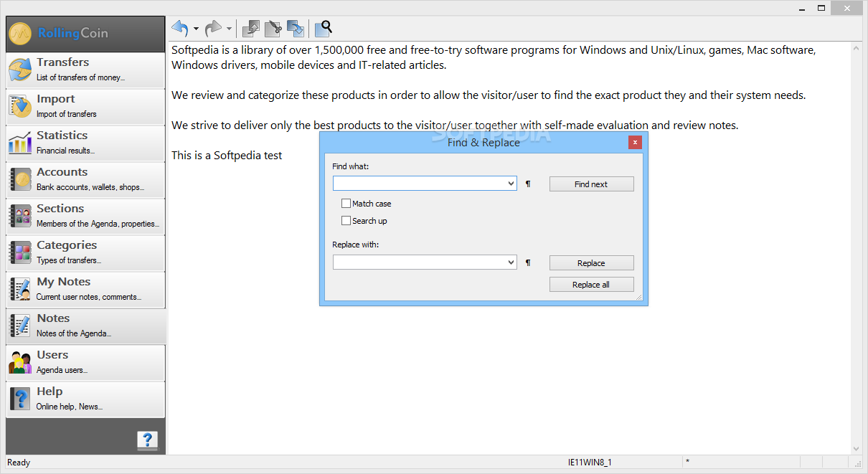Select Notes of the Agenda
This screenshot has height=474, width=868.
pyautogui.click(x=85, y=326)
